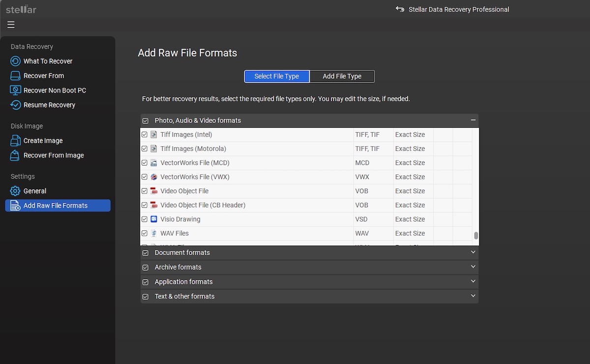
Task: Open the hamburger menu icon
Action: pos(11,25)
